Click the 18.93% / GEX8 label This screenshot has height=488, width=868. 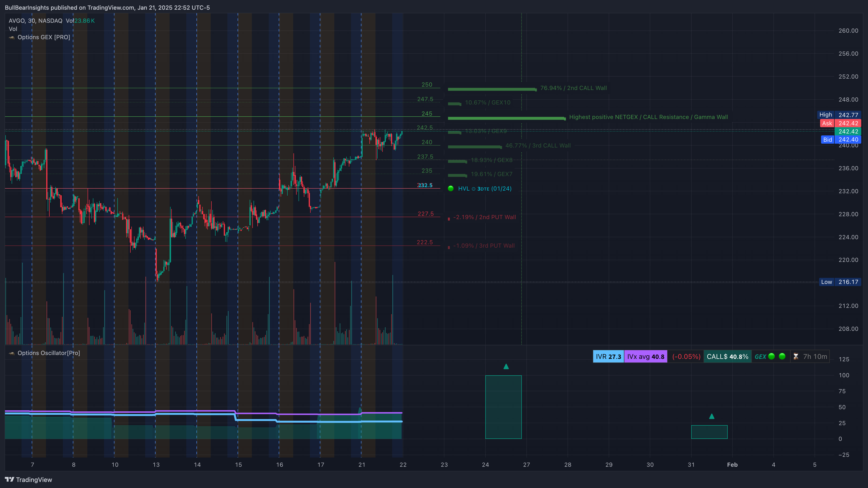(x=491, y=160)
